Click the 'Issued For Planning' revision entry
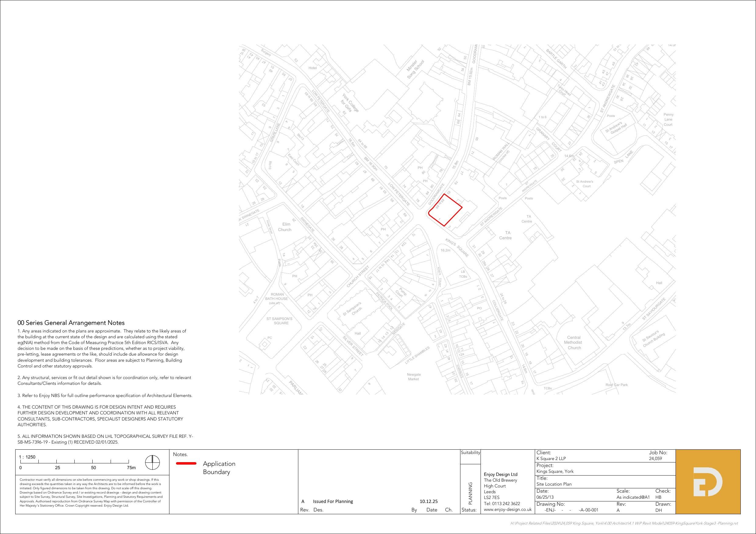Image resolution: width=756 pixels, height=534 pixels. [333, 501]
